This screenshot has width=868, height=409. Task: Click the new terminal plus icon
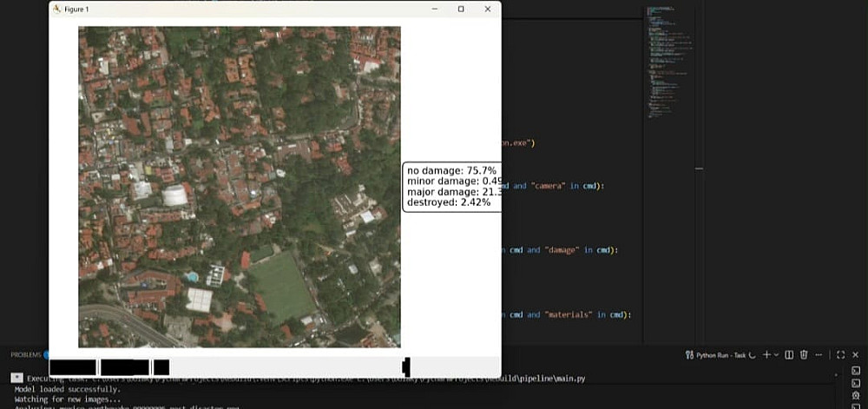(x=766, y=355)
